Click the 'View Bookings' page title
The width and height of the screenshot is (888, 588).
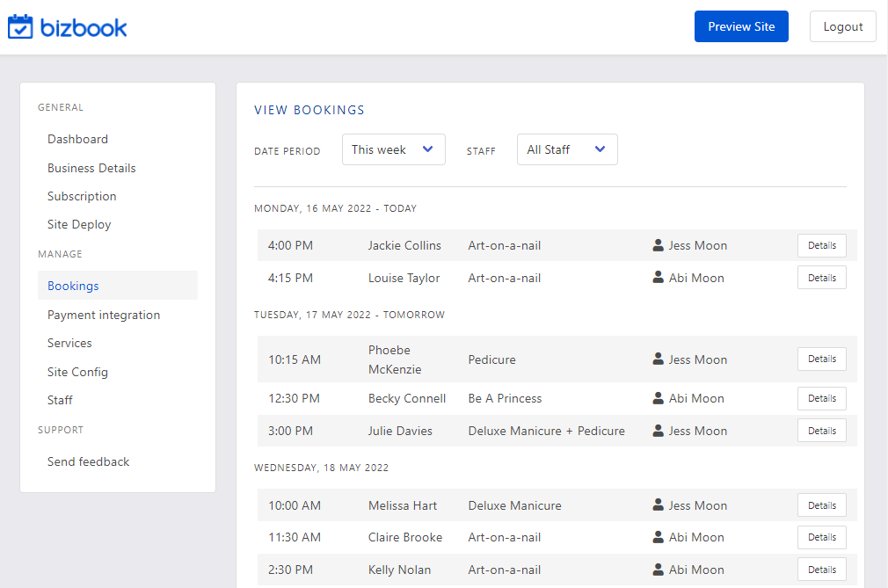click(309, 110)
